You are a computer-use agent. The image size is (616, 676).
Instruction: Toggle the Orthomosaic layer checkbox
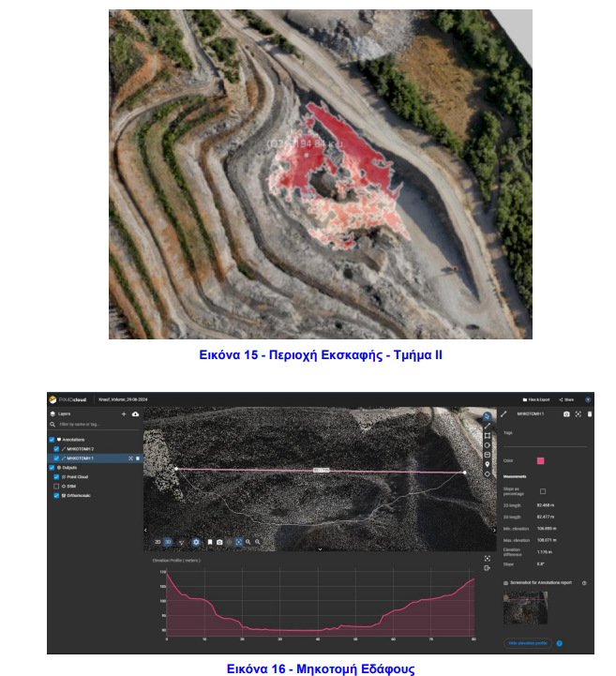click(x=56, y=496)
